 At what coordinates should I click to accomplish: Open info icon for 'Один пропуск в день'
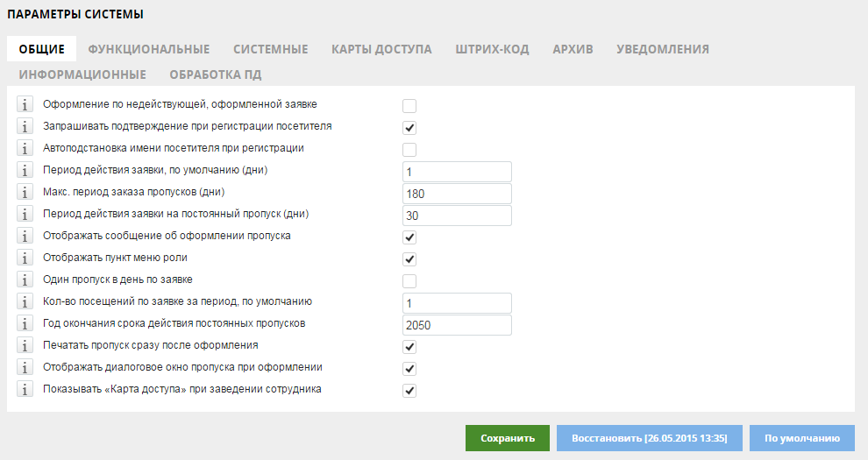[x=25, y=280]
